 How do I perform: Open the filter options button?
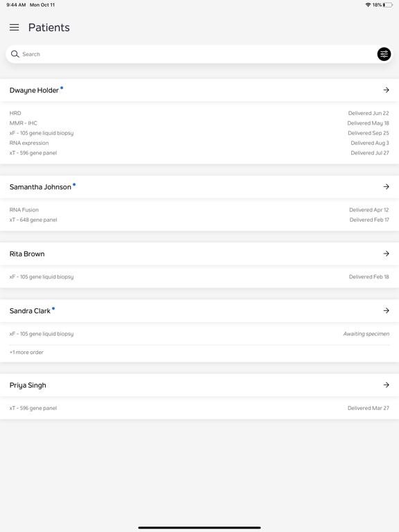click(384, 54)
